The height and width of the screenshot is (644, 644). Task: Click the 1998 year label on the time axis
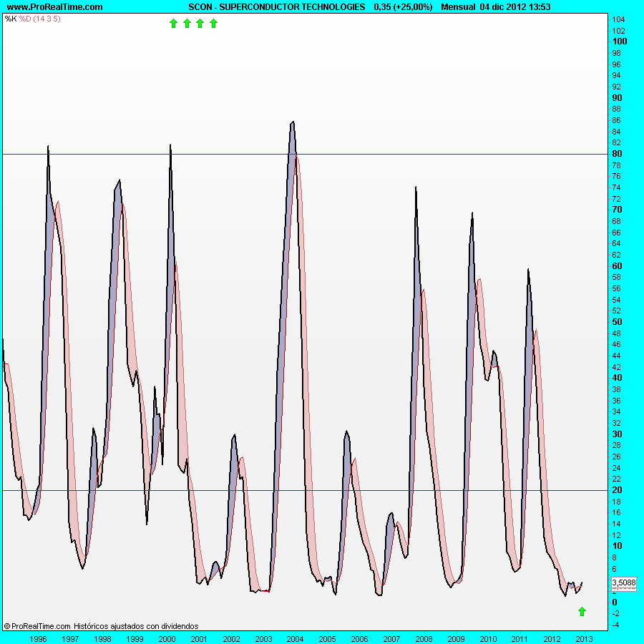[102, 639]
